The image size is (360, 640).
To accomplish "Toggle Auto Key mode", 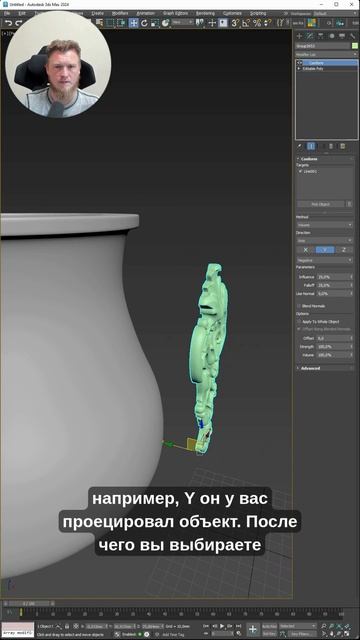I will coord(269,626).
